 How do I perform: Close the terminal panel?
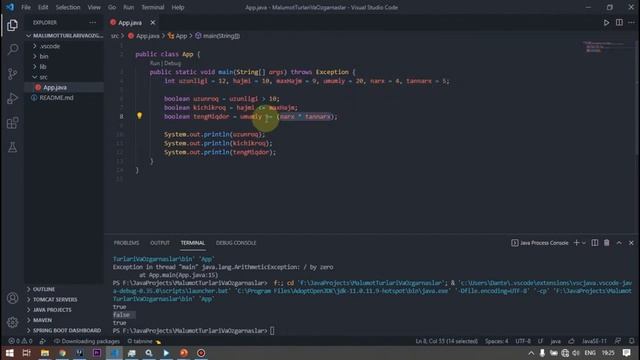coord(631,243)
